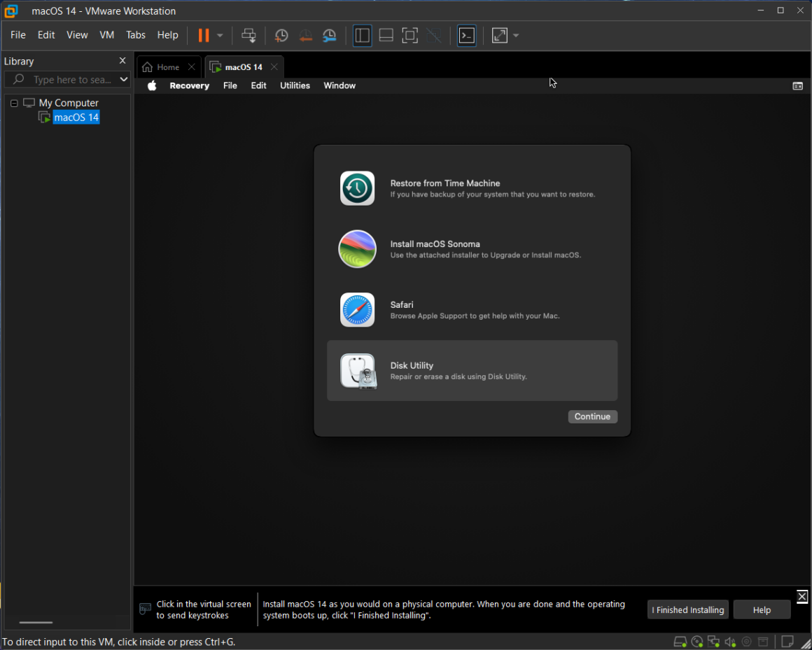Click the Install macOS Sonoma title
Image resolution: width=812 pixels, height=650 pixels.
(435, 243)
